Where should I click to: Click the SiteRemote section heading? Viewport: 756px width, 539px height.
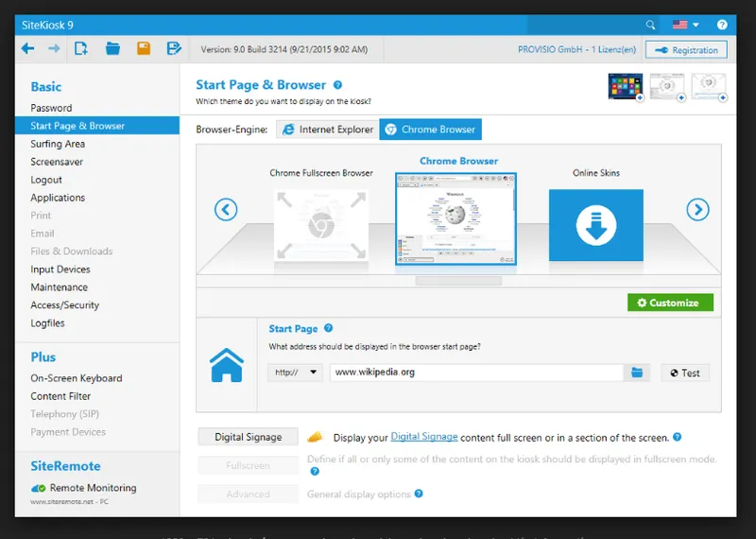(x=65, y=466)
